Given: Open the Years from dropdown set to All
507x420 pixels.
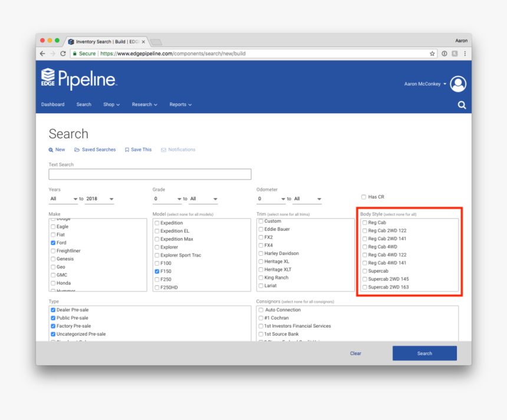Looking at the screenshot, I should 63,199.
